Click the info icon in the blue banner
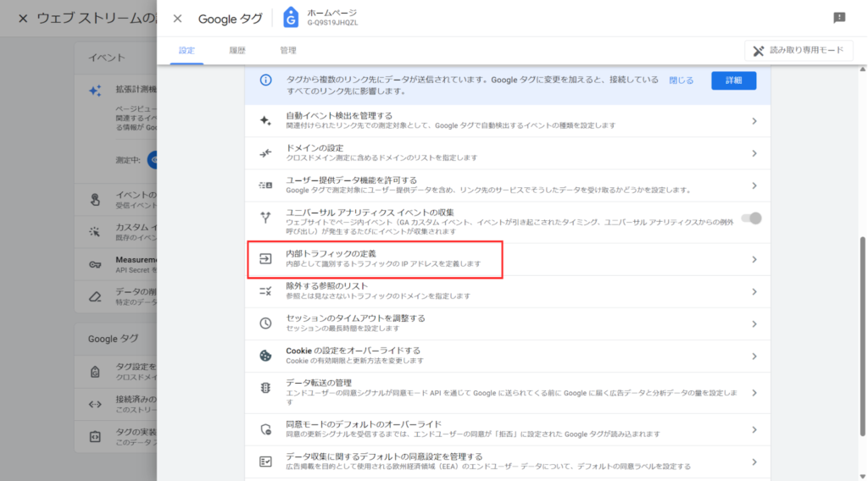The width and height of the screenshot is (868, 481). 265,80
